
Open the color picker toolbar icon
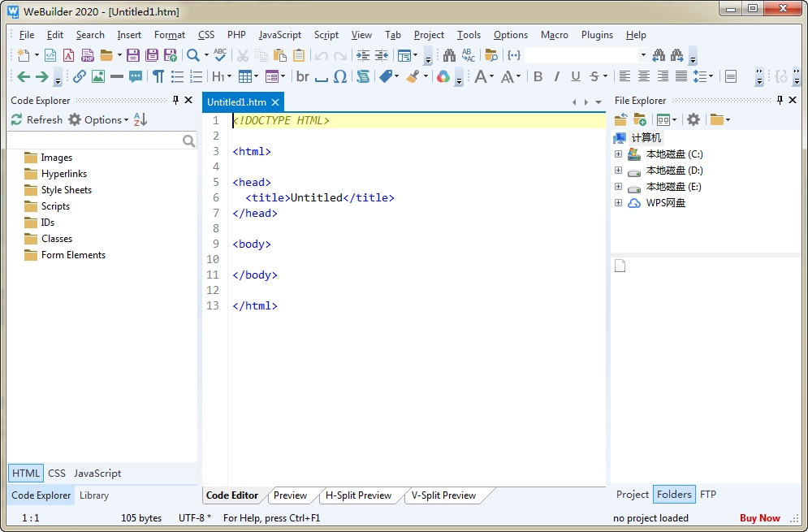pos(443,76)
